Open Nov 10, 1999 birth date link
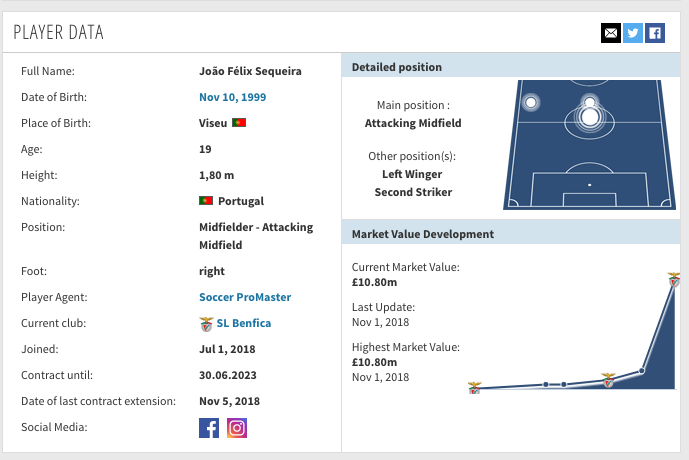Image resolution: width=689 pixels, height=460 pixels. [x=232, y=97]
